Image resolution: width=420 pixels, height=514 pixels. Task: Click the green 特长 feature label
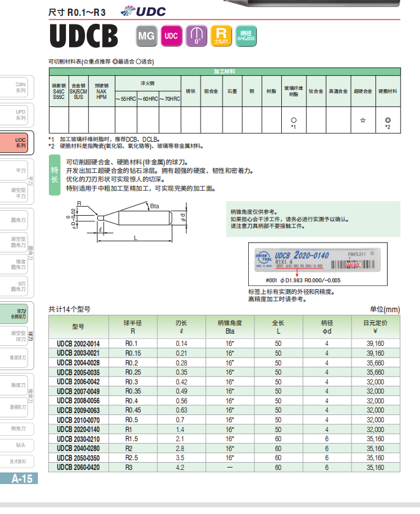click(x=54, y=175)
